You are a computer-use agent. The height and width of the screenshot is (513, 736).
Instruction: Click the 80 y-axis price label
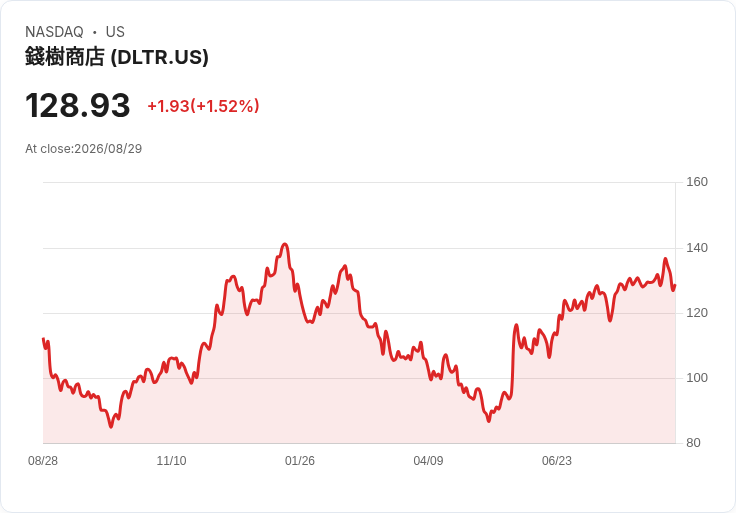693,443
